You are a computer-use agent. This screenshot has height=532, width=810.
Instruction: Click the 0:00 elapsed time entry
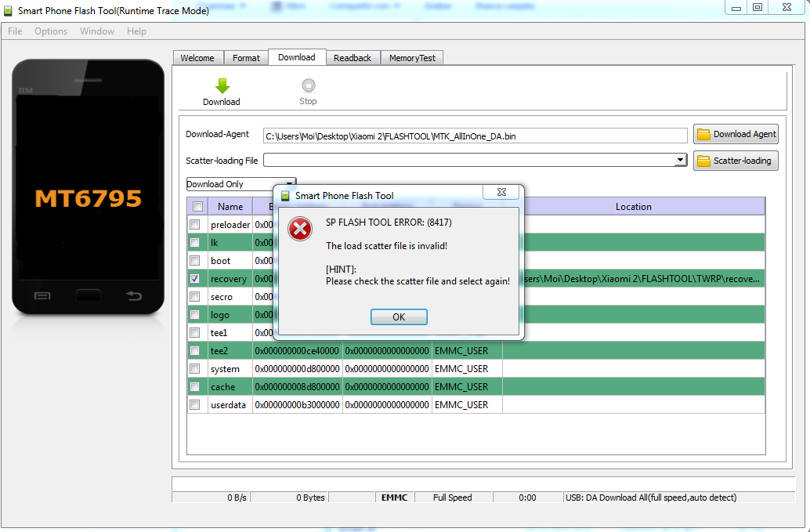pyautogui.click(x=527, y=498)
